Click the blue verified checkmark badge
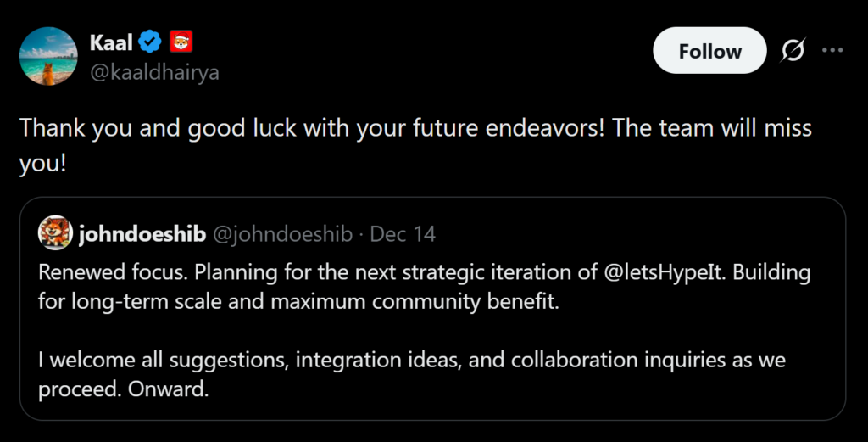 tap(152, 41)
